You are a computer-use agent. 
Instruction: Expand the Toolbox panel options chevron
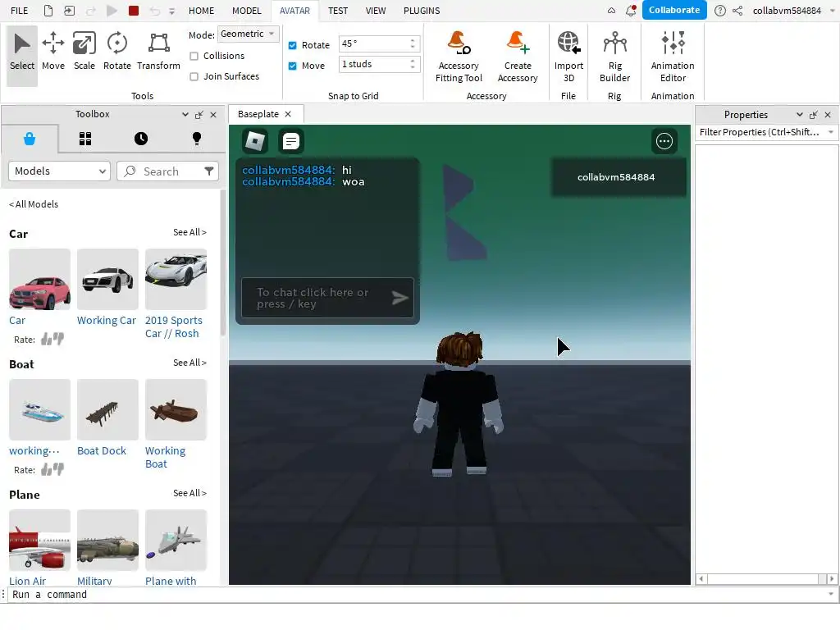pyautogui.click(x=185, y=114)
